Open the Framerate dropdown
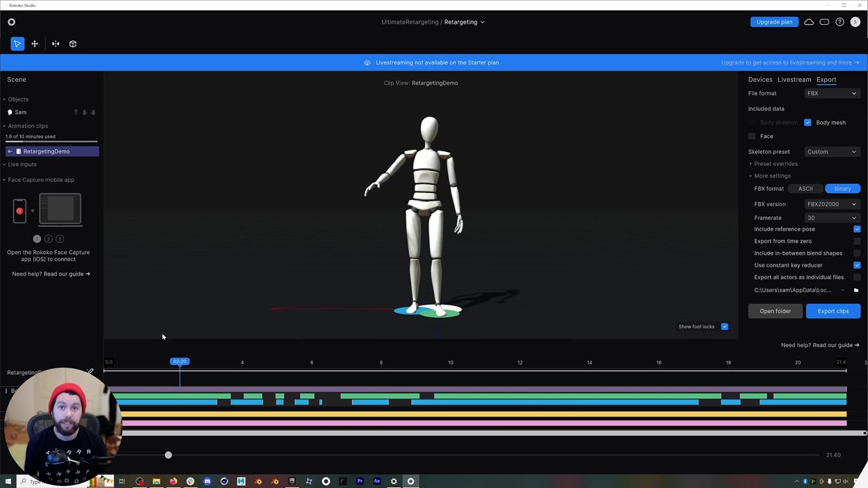 832,218
